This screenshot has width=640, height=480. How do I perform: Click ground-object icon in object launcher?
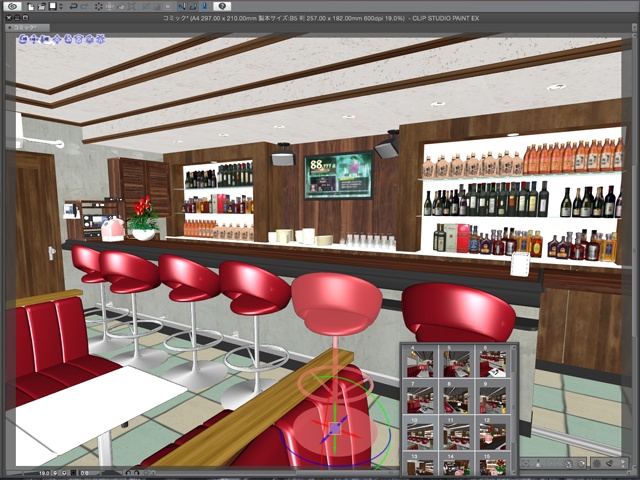click(538, 463)
